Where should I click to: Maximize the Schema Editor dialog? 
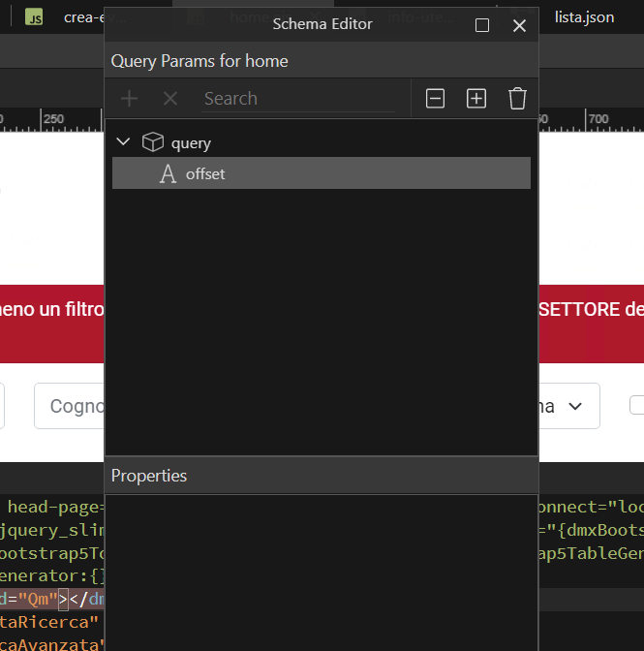[481, 25]
